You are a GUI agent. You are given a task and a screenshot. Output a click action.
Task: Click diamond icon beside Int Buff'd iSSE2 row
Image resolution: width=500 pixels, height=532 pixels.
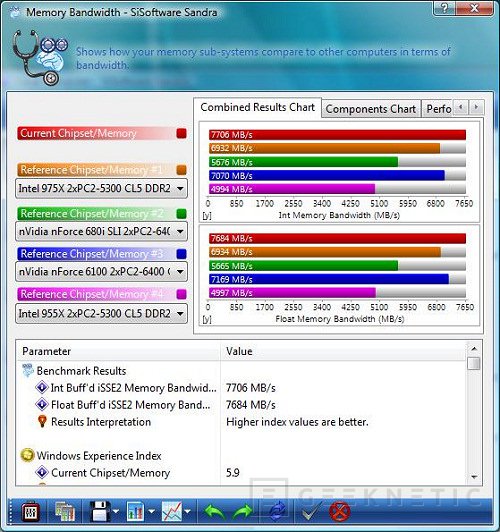click(42, 387)
